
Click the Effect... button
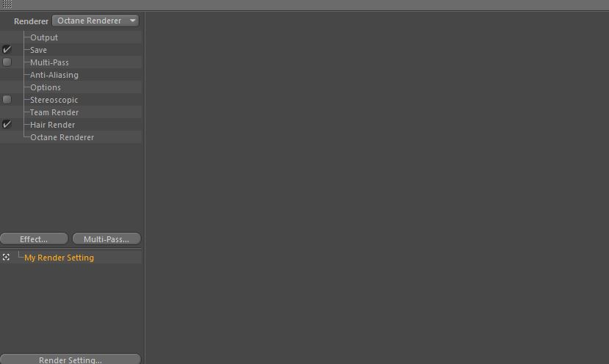[x=34, y=239]
